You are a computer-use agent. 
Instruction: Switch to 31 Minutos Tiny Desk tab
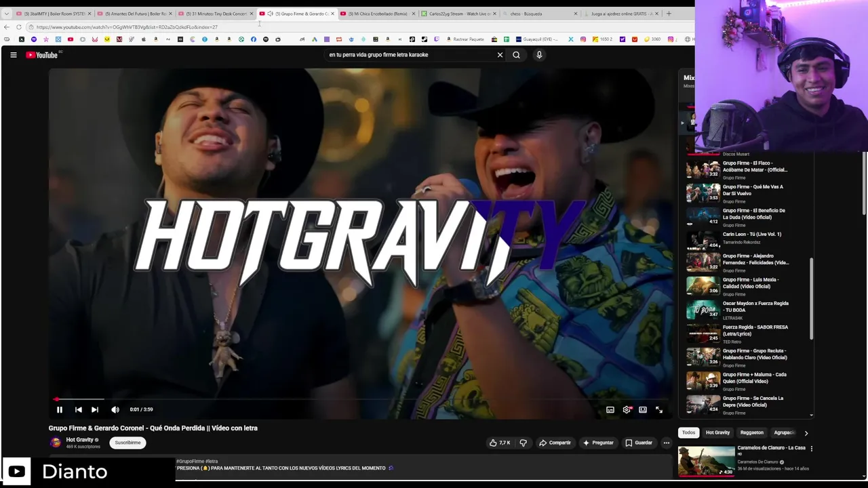(215, 14)
